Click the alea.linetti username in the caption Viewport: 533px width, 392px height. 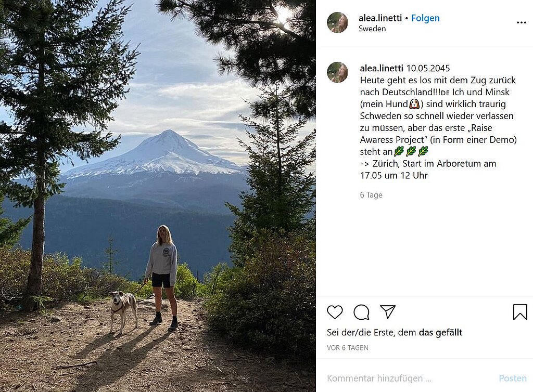pyautogui.click(x=382, y=68)
